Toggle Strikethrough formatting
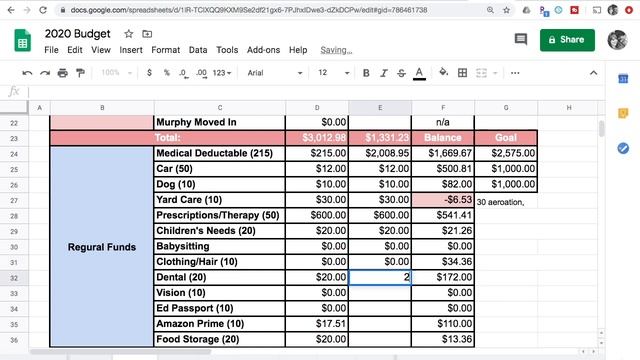 point(401,73)
